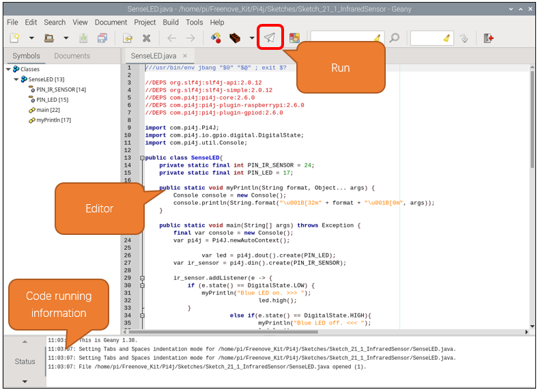This screenshot has height=392, width=538.
Task: Click line number 9 in the margin
Action: tap(129, 128)
